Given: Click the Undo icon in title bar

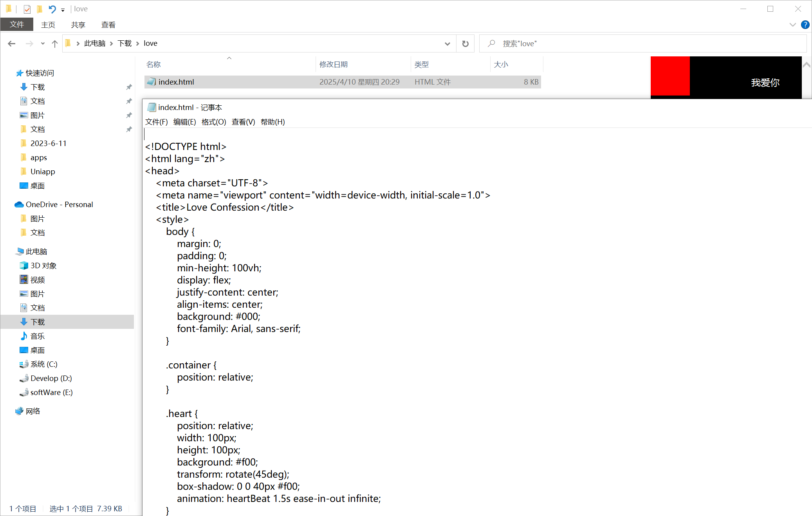Looking at the screenshot, I should [52, 9].
